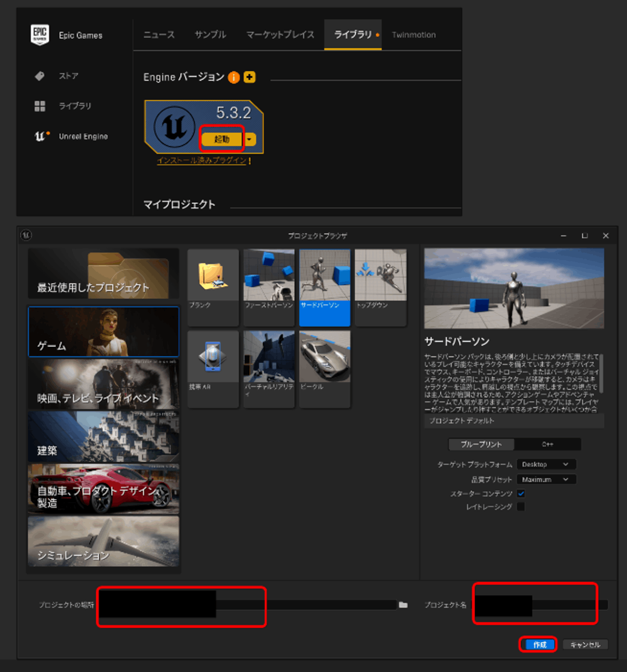Viewport: 627px width, 672px height.
Task: Choose the バーチャルリアリティ template
Action: [269, 369]
